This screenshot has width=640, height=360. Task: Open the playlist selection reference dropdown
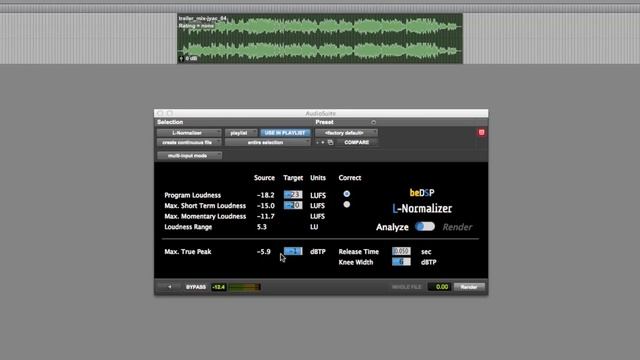(x=241, y=133)
